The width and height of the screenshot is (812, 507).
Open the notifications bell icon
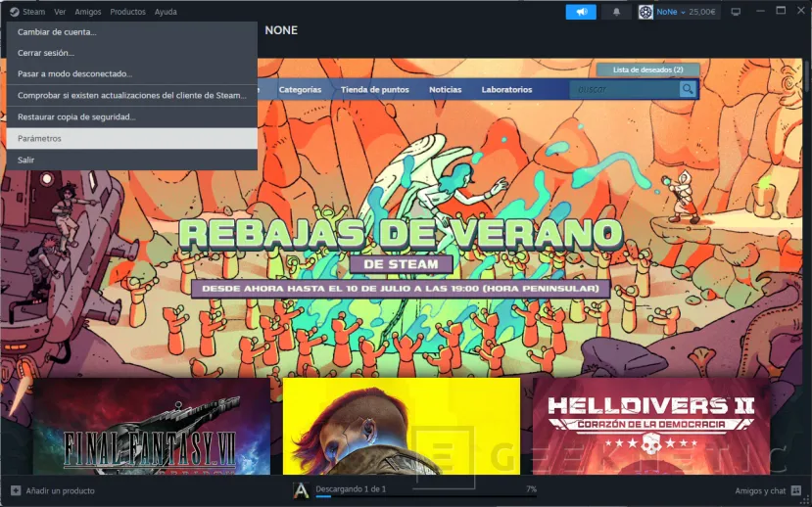pos(616,12)
